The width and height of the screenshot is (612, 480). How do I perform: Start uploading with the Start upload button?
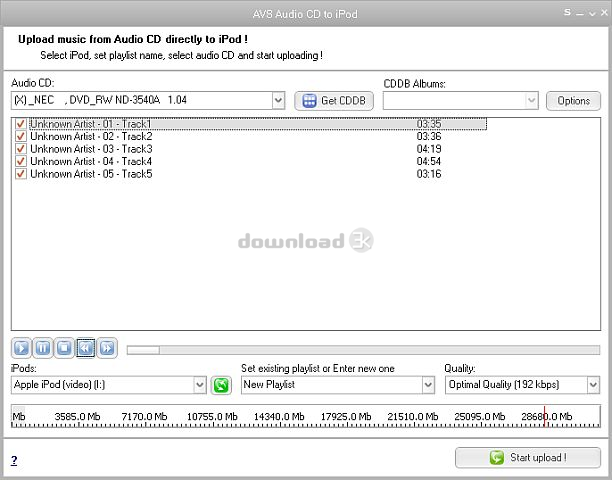pos(528,457)
